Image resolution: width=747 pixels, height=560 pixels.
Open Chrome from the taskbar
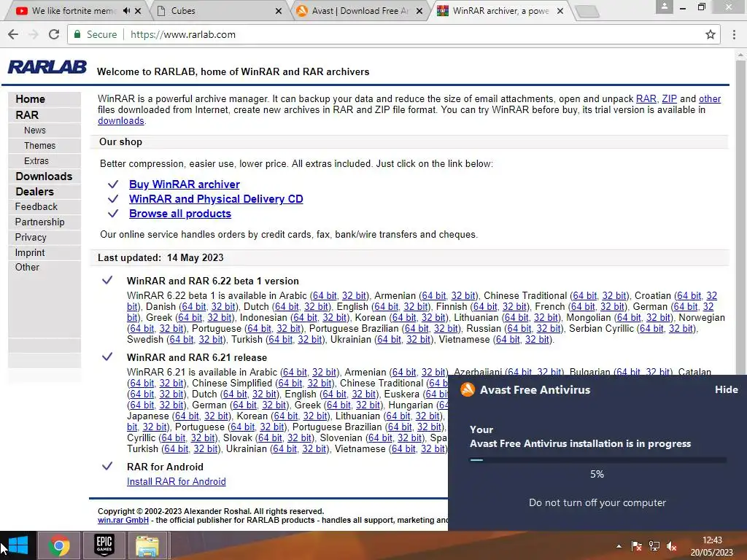(x=58, y=545)
